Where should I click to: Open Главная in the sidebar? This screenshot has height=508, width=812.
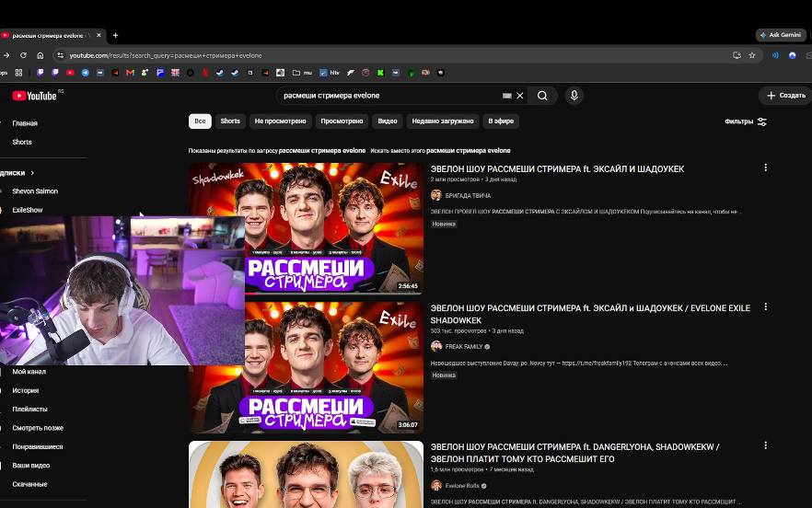(25, 123)
